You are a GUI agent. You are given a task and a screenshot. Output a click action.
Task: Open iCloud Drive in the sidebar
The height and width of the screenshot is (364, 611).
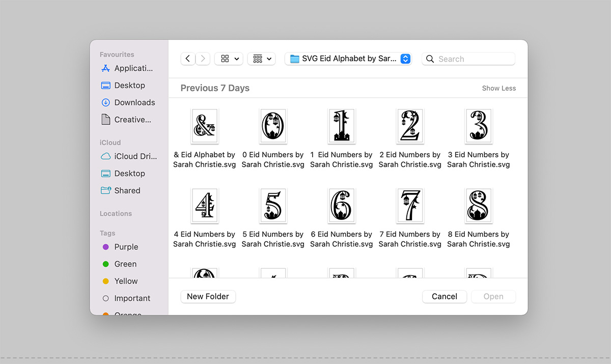pyautogui.click(x=129, y=156)
